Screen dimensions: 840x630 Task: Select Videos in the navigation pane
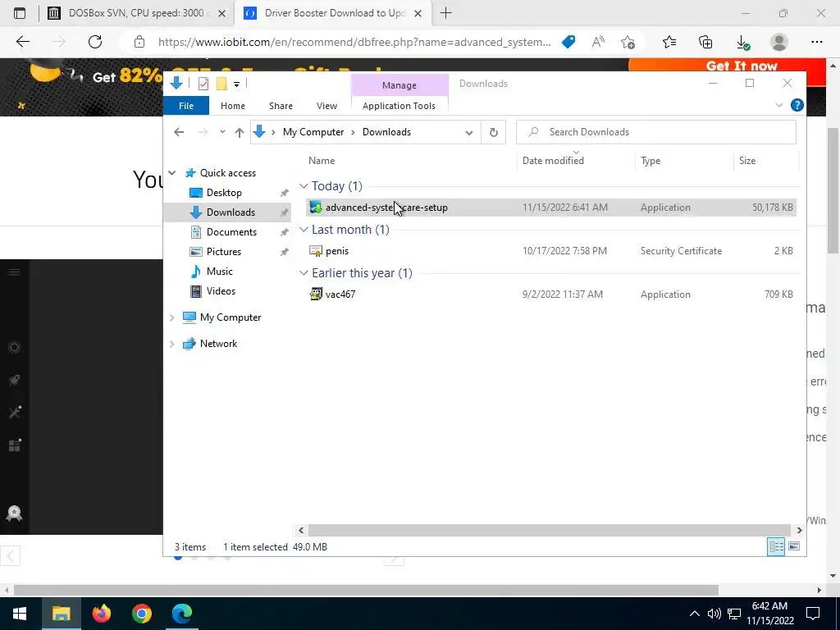coord(221,291)
